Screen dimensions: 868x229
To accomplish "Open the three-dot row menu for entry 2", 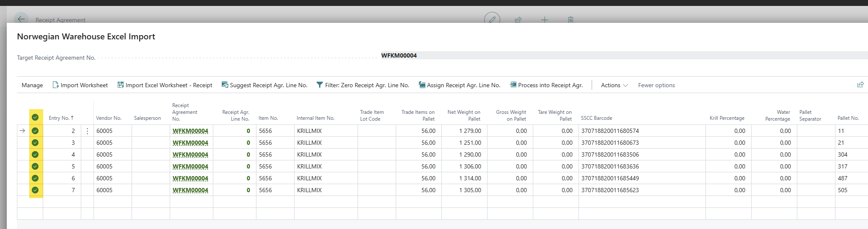I will point(87,131).
